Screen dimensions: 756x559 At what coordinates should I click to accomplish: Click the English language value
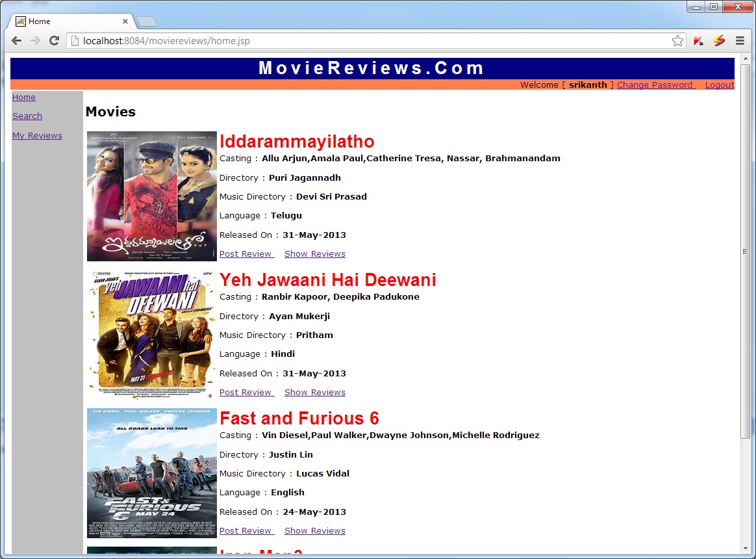point(287,493)
